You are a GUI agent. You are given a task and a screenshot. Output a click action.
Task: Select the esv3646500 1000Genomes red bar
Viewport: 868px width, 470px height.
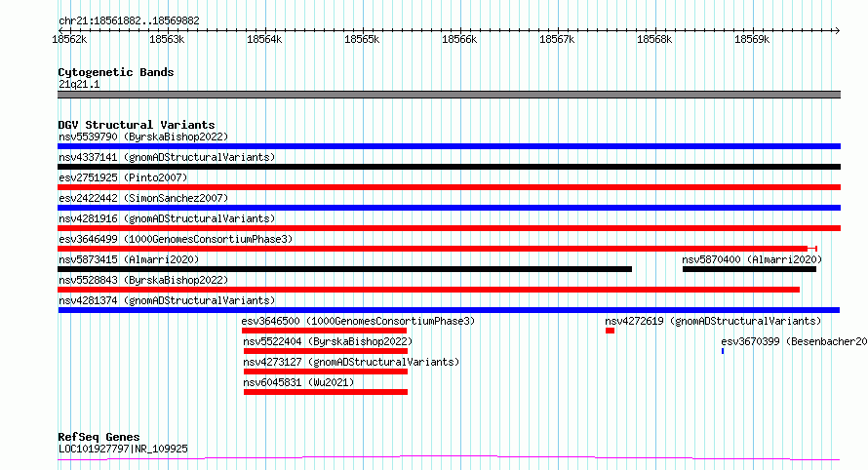pyautogui.click(x=325, y=331)
